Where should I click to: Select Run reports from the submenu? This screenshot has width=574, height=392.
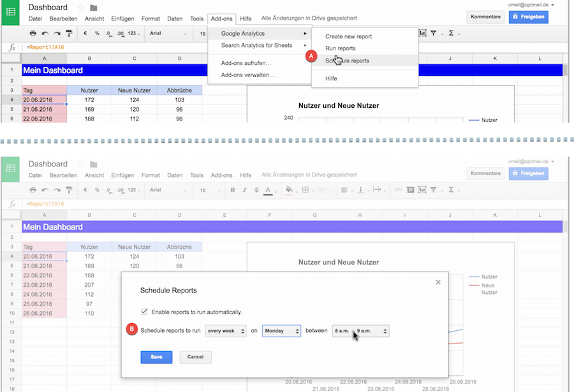pos(341,48)
